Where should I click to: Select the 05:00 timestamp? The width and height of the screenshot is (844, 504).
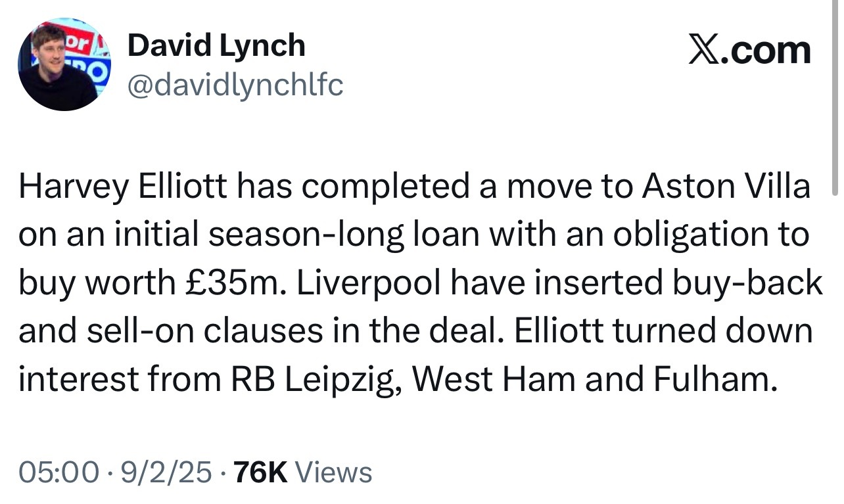tap(60, 472)
